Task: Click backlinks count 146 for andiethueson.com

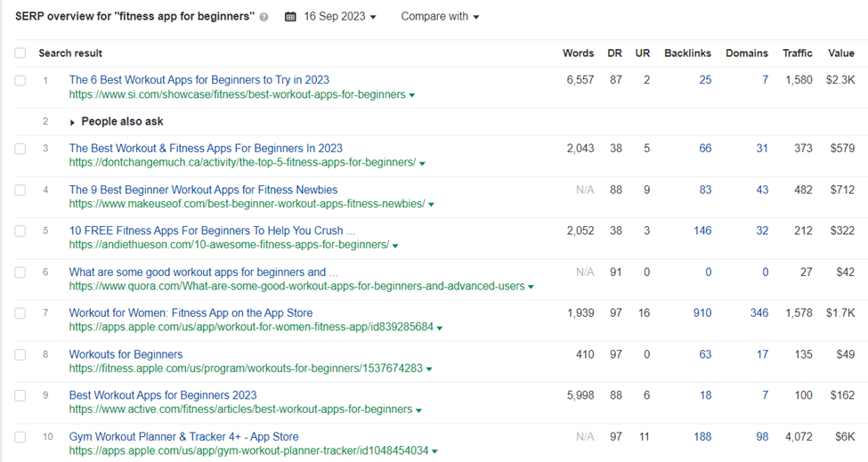Action: coord(702,231)
